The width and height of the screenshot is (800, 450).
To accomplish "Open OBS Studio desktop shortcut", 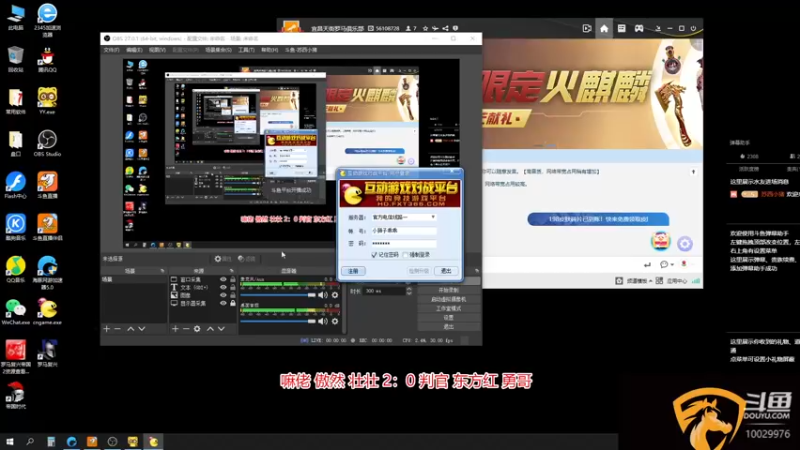I will pos(47,143).
